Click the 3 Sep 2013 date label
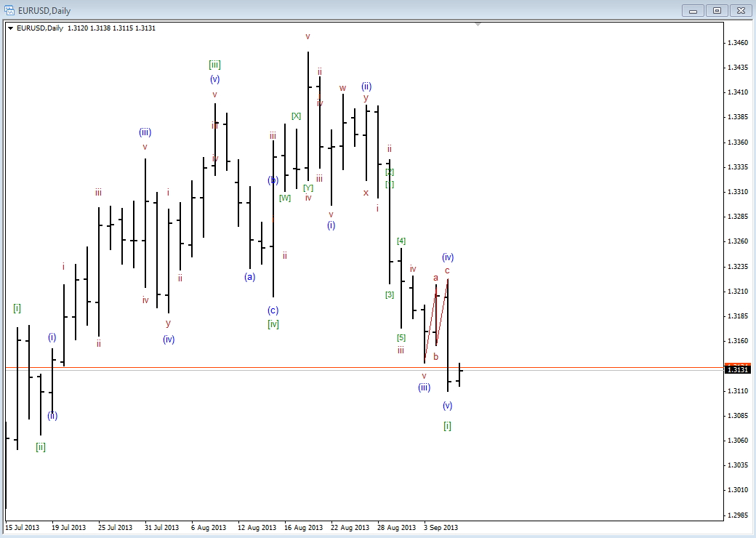The height and width of the screenshot is (538, 756). (x=441, y=527)
